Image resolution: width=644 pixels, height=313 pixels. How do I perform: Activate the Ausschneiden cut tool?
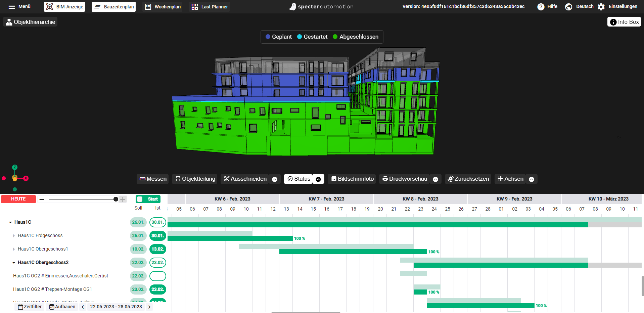[245, 179]
